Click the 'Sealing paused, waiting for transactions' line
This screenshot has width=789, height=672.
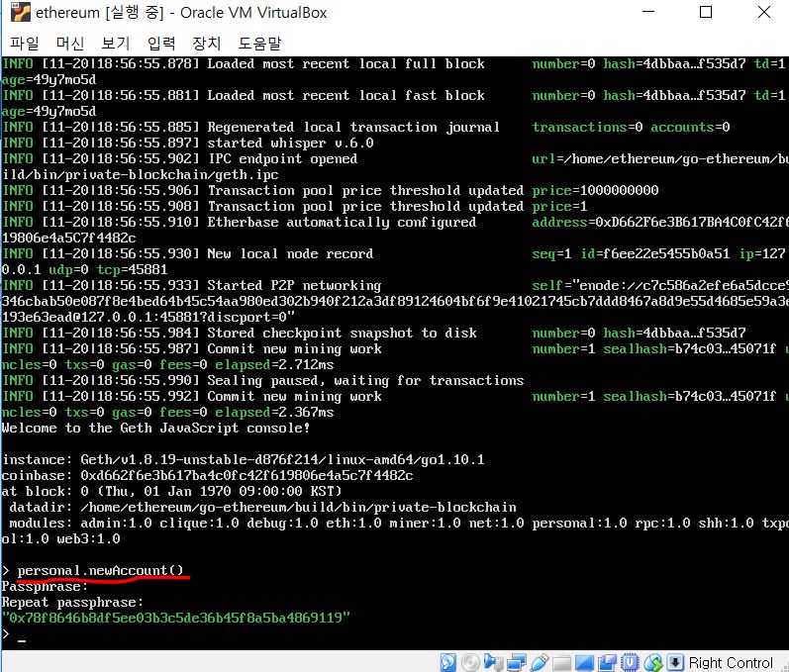pos(263,380)
